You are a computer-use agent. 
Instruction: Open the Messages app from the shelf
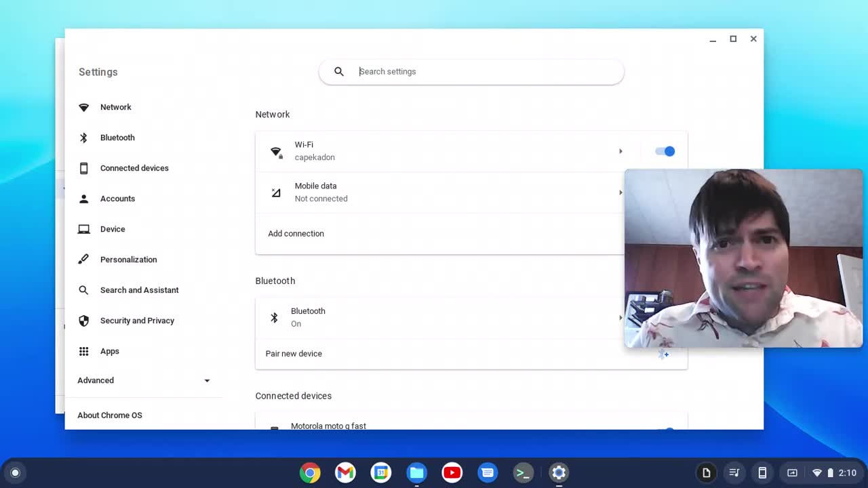pyautogui.click(x=488, y=472)
